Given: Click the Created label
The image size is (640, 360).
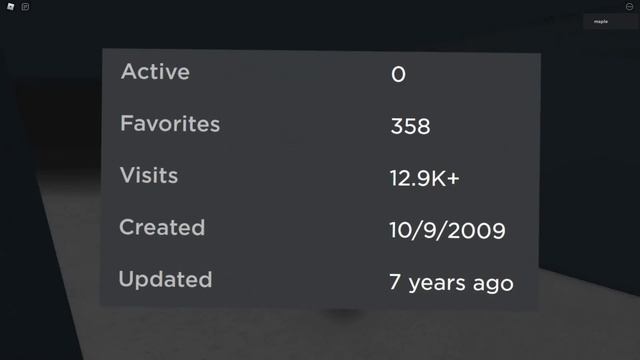Looking at the screenshot, I should (162, 227).
